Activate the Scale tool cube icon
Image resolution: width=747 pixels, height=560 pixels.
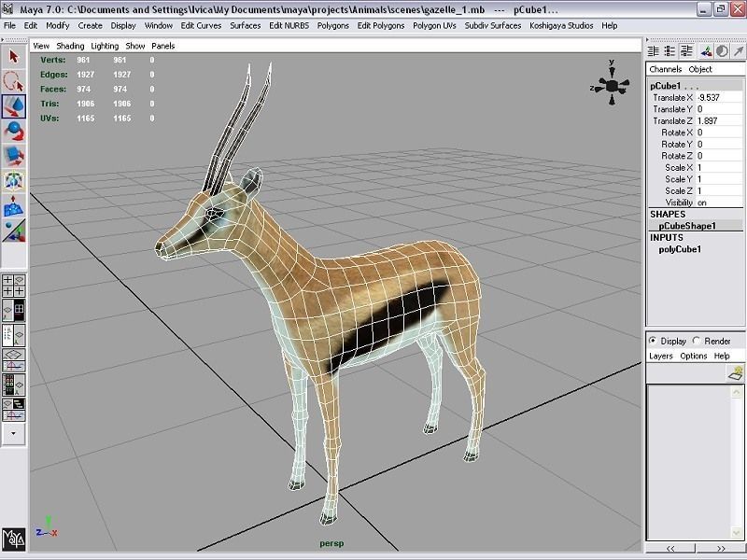pos(13,156)
